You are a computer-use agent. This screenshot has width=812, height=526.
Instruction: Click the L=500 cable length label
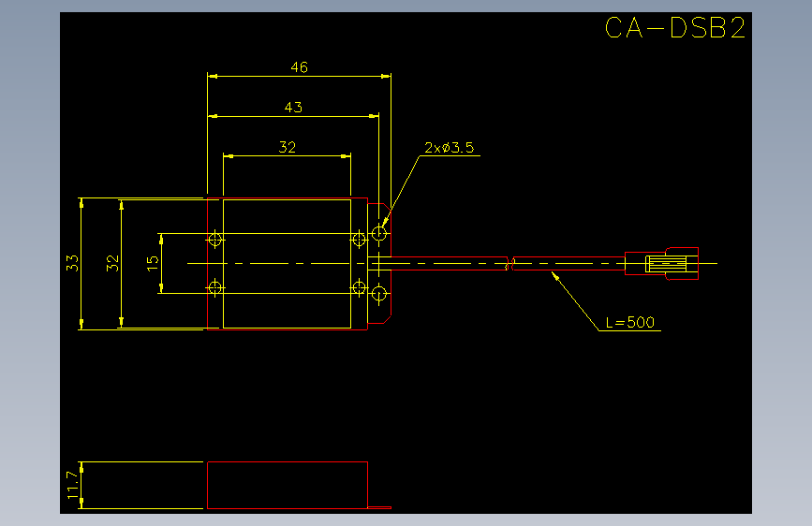click(630, 323)
